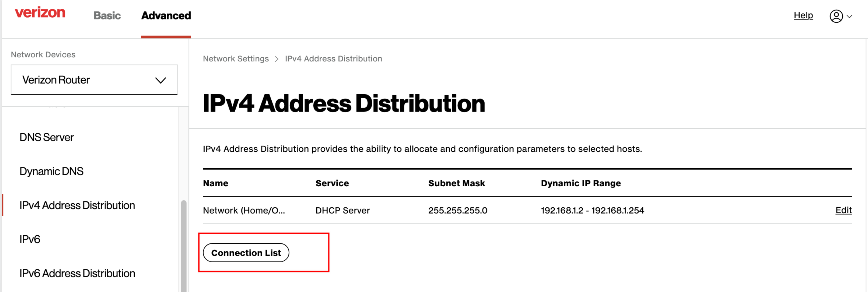868x292 pixels.
Task: Open the Help page
Action: pyautogui.click(x=803, y=15)
